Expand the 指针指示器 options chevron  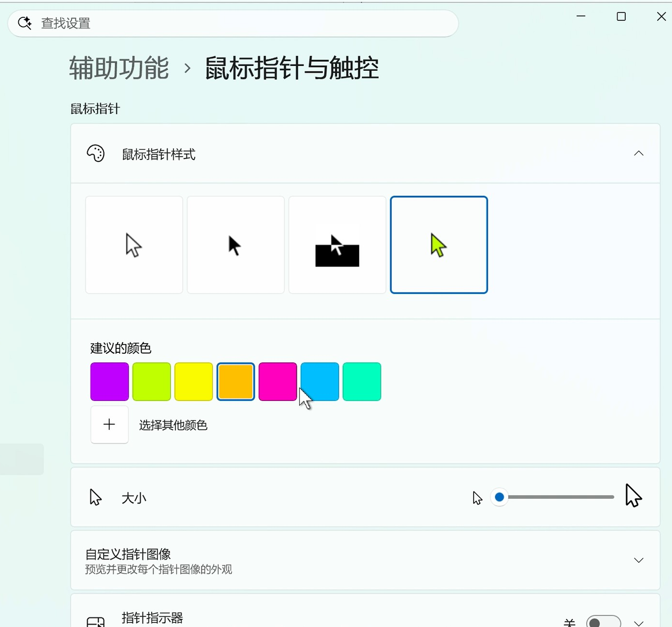pyautogui.click(x=639, y=623)
